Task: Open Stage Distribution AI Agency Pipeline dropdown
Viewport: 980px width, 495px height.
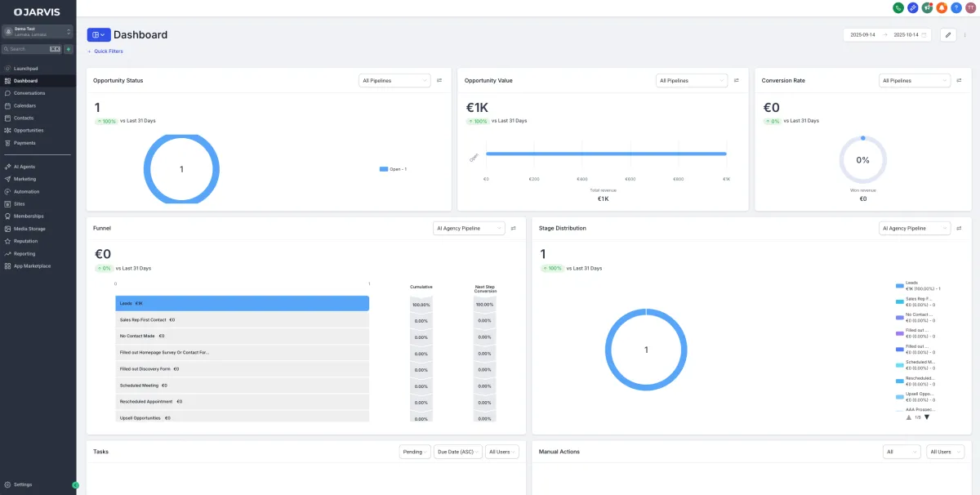Action: 915,229
